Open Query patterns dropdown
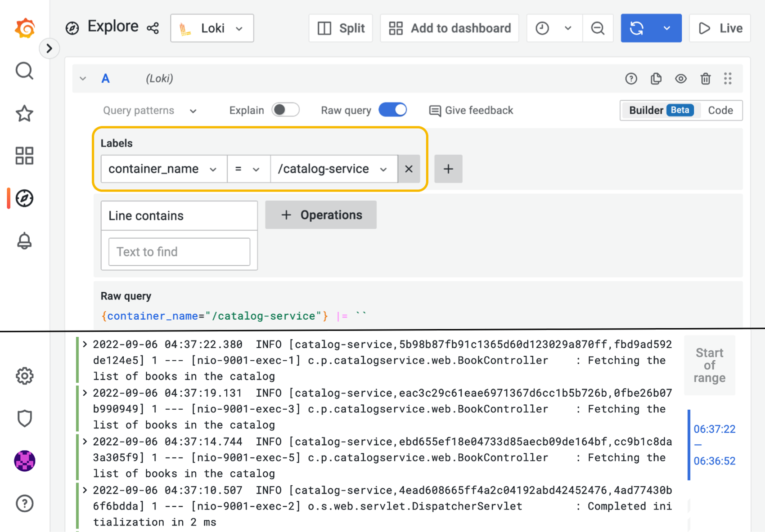This screenshot has height=532, width=765. click(x=150, y=111)
